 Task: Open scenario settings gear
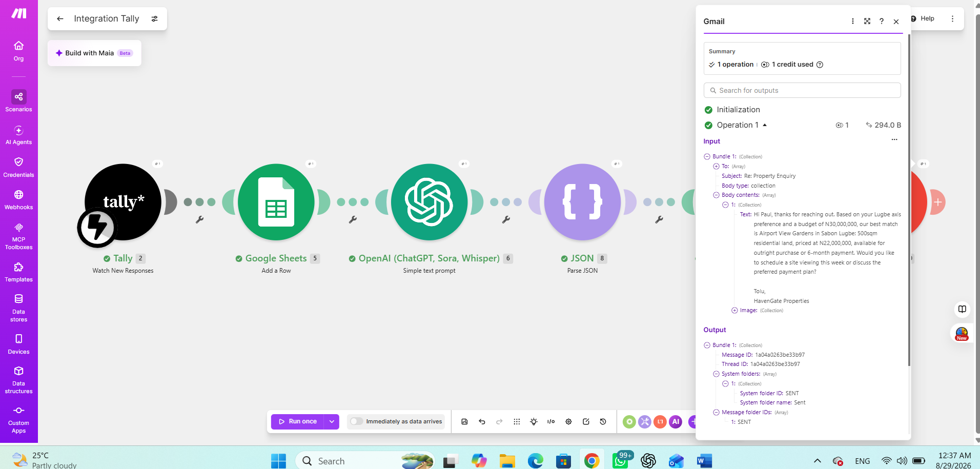click(568, 421)
